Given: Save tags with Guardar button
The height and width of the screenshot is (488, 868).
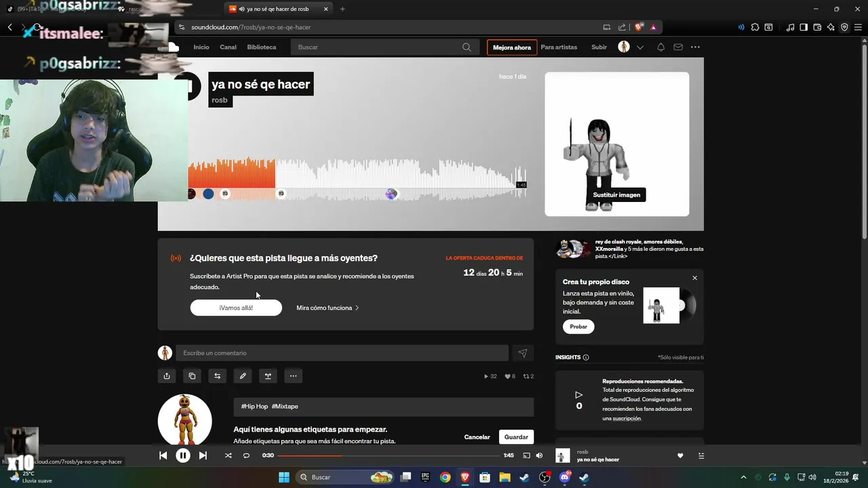Looking at the screenshot, I should point(516,437).
